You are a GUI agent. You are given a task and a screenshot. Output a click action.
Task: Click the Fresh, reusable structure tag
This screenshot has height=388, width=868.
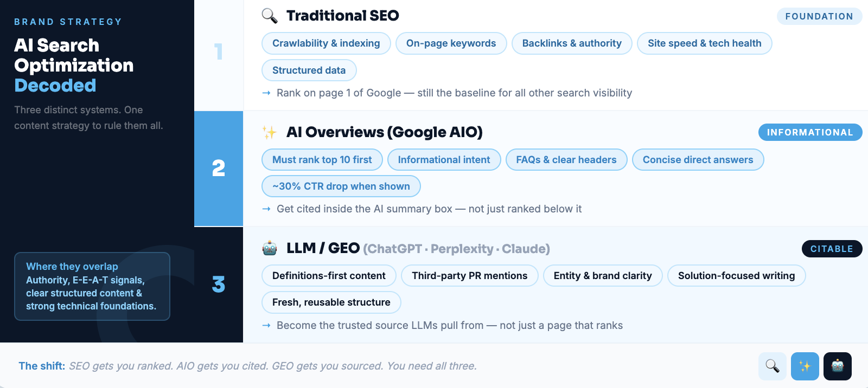[x=331, y=302]
